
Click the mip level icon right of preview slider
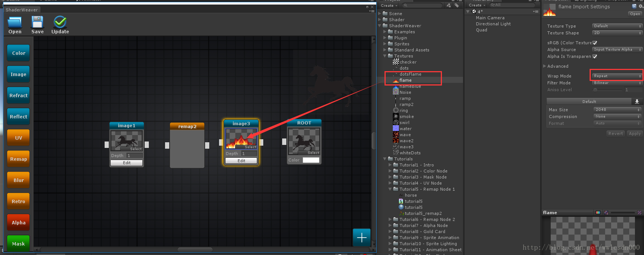tap(639, 213)
